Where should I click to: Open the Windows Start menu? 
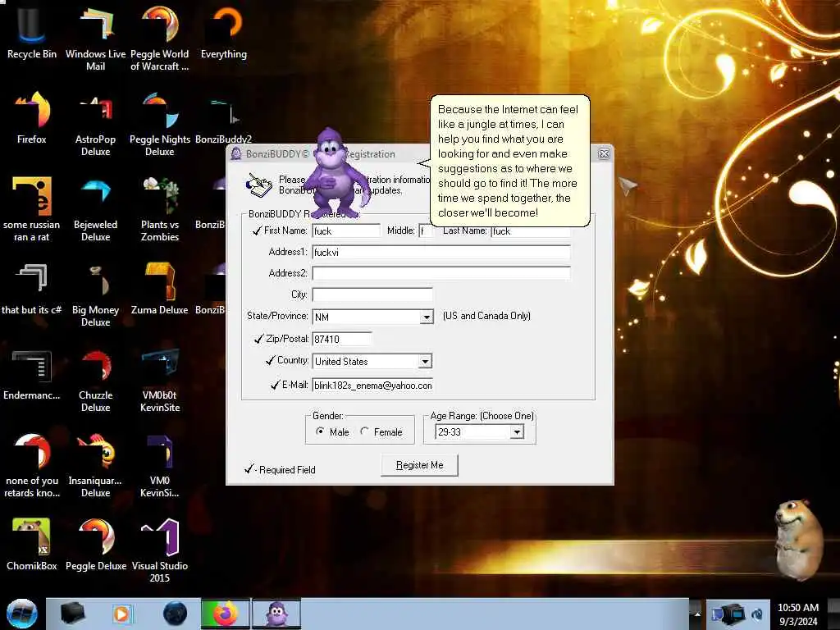[22, 614]
